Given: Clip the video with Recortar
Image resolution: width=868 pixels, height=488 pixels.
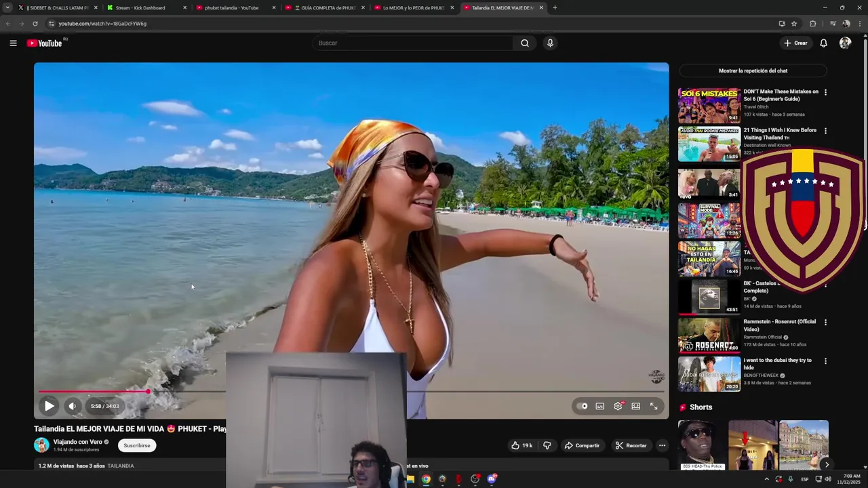Looking at the screenshot, I should [631, 445].
